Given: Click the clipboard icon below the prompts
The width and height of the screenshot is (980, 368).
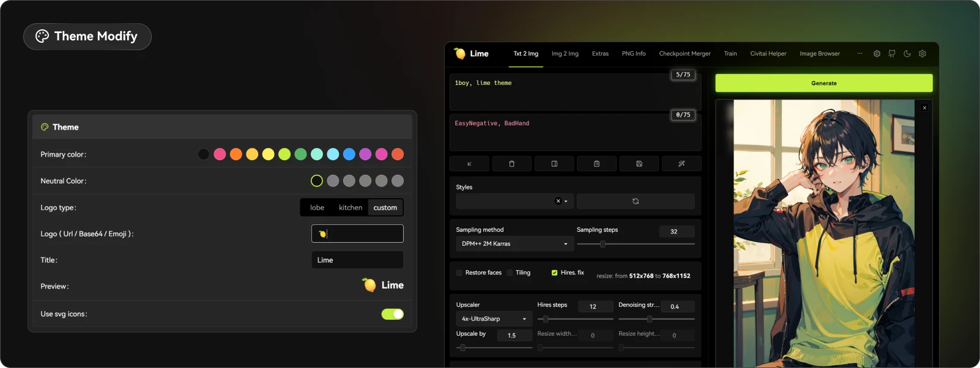Looking at the screenshot, I should 596,164.
